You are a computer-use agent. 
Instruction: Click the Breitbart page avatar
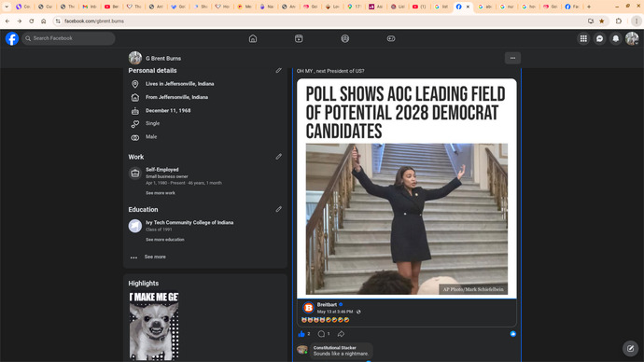tap(308, 308)
